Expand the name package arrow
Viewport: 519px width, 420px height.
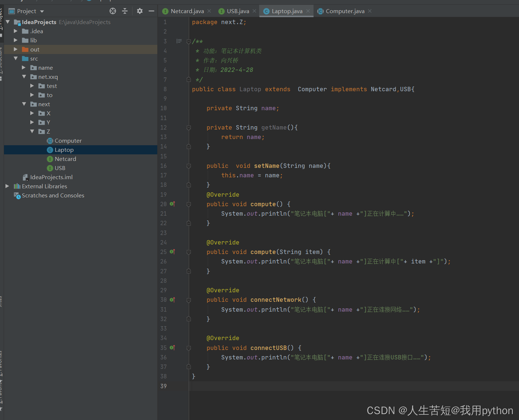click(x=24, y=68)
